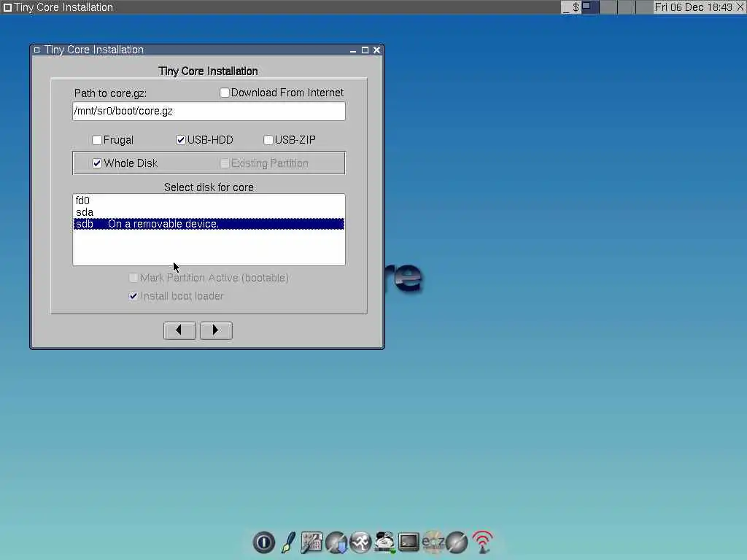
Task: Switch to the third virtual desktop in the pager
Action: tap(627, 7)
